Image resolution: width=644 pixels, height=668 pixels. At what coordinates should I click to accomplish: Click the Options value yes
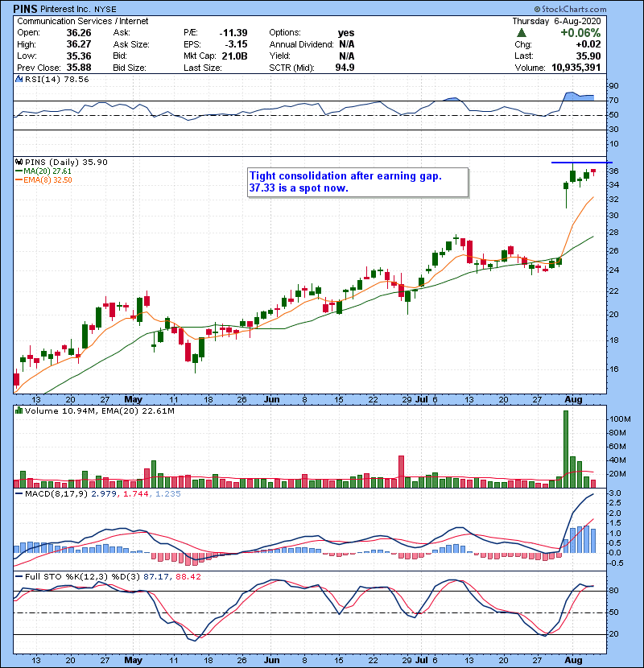tap(346, 33)
